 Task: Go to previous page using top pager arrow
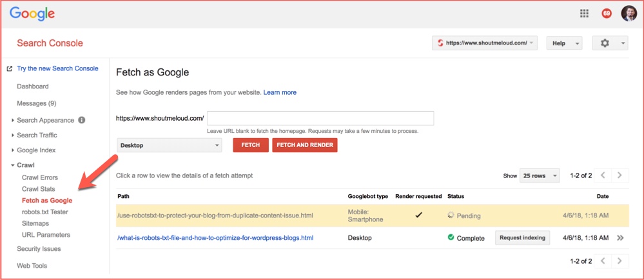(603, 175)
